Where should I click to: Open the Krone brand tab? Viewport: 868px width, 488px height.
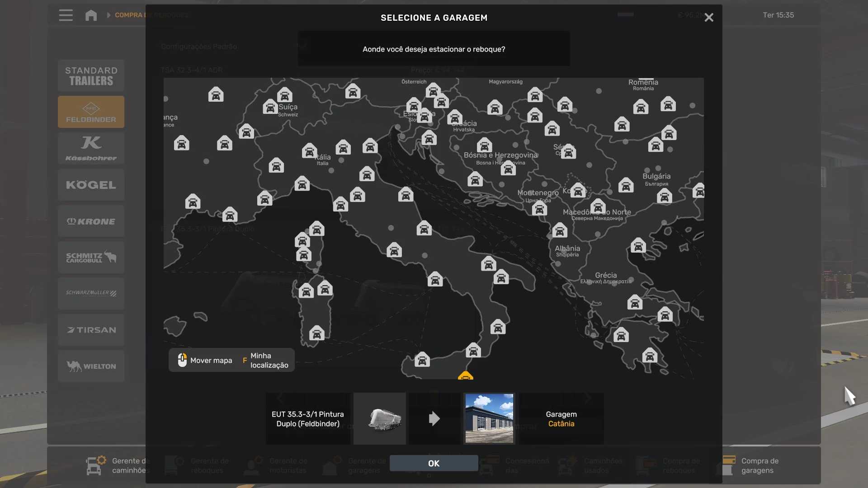pos(91,221)
